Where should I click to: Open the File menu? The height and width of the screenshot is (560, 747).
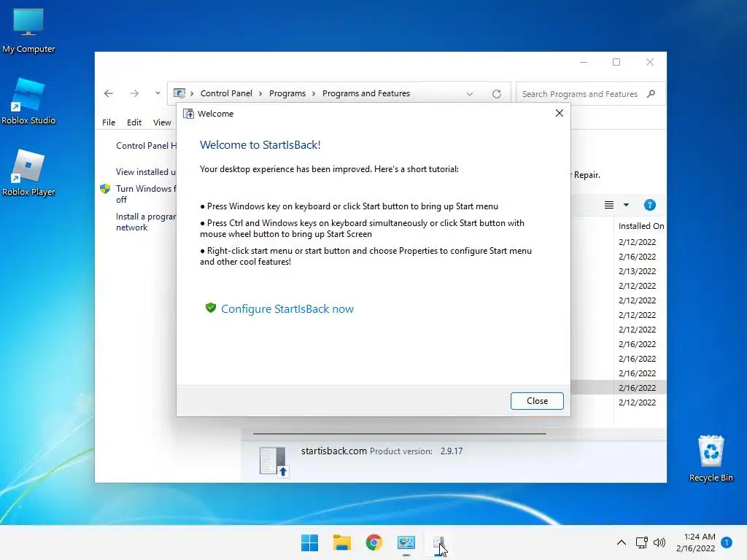click(109, 122)
